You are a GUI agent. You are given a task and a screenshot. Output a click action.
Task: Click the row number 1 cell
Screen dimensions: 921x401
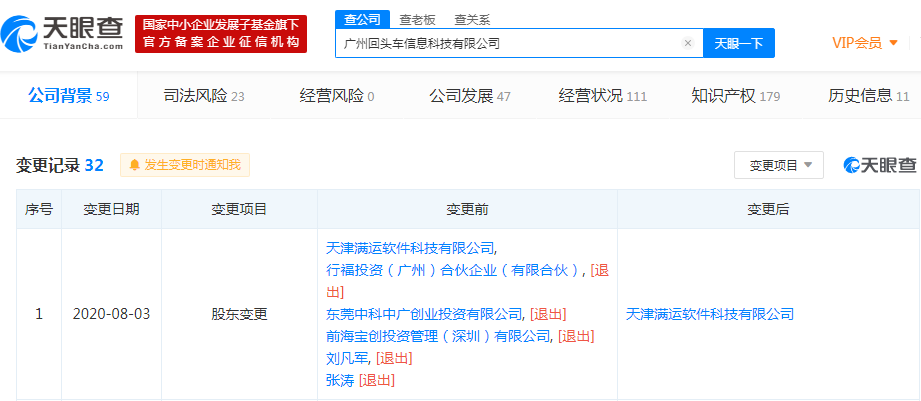(x=39, y=314)
